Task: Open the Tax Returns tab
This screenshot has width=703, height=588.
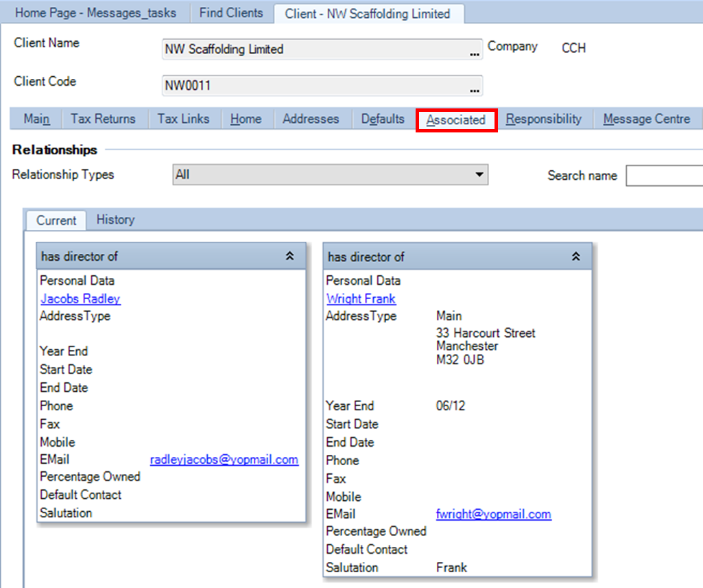Action: (x=103, y=119)
